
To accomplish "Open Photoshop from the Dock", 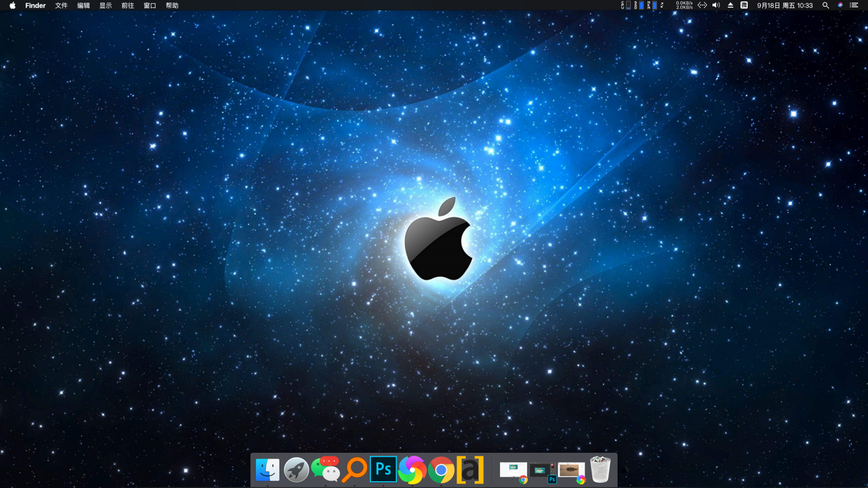I will point(382,469).
